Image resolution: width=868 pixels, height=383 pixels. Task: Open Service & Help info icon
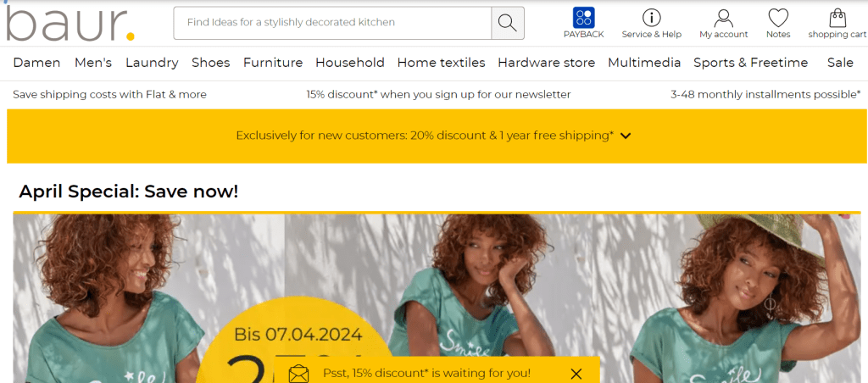click(x=652, y=18)
